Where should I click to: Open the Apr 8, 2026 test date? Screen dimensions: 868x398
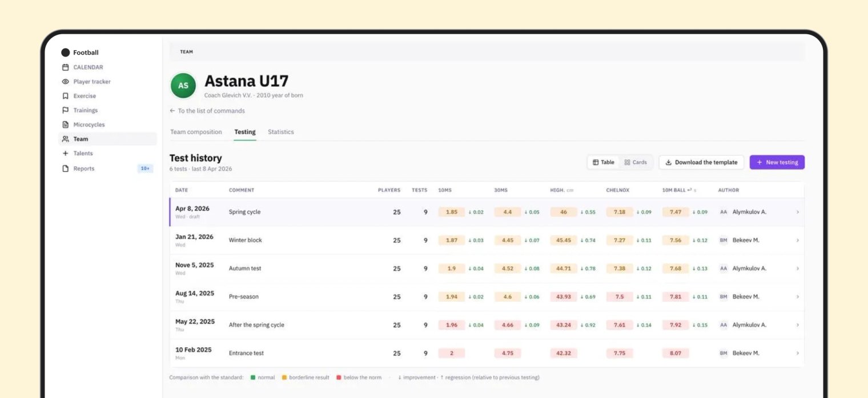[192, 209]
